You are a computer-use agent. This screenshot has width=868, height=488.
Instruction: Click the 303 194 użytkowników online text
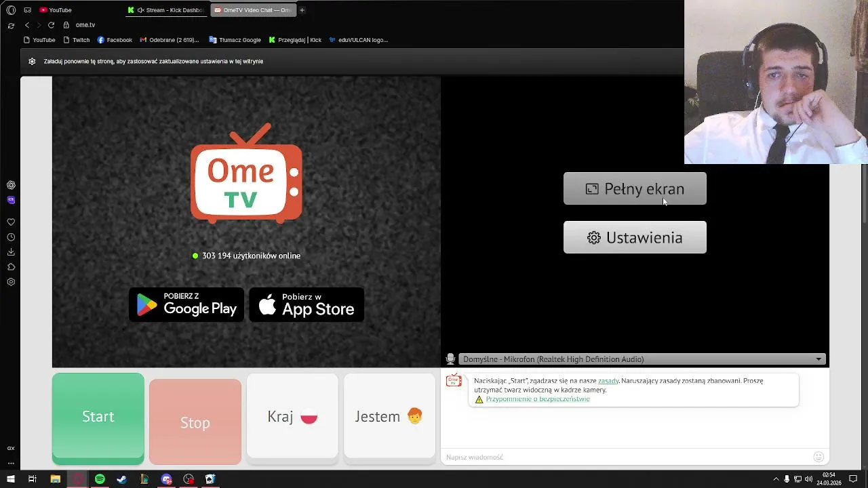point(251,256)
